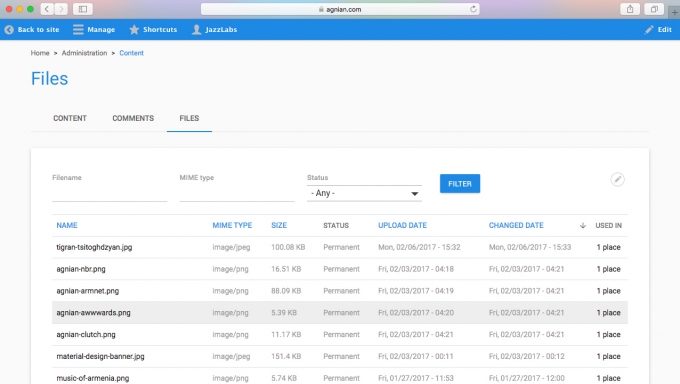Click the image/jpeg type in tigran-tsitoghdzyan.jpg row
The height and width of the screenshot is (384, 680).
[231, 247]
